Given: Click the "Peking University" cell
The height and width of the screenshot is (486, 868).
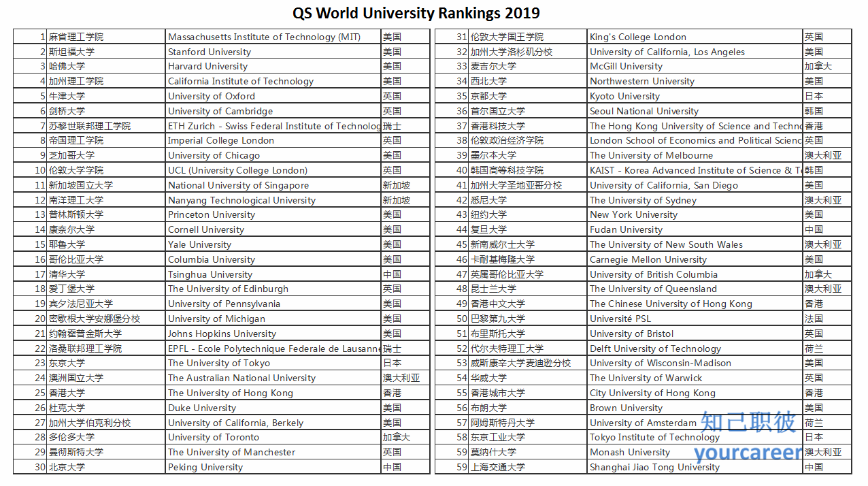Looking at the screenshot, I should (273, 467).
